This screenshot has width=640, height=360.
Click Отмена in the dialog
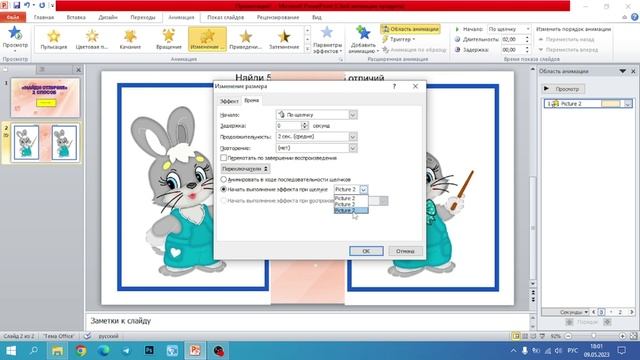(405, 251)
